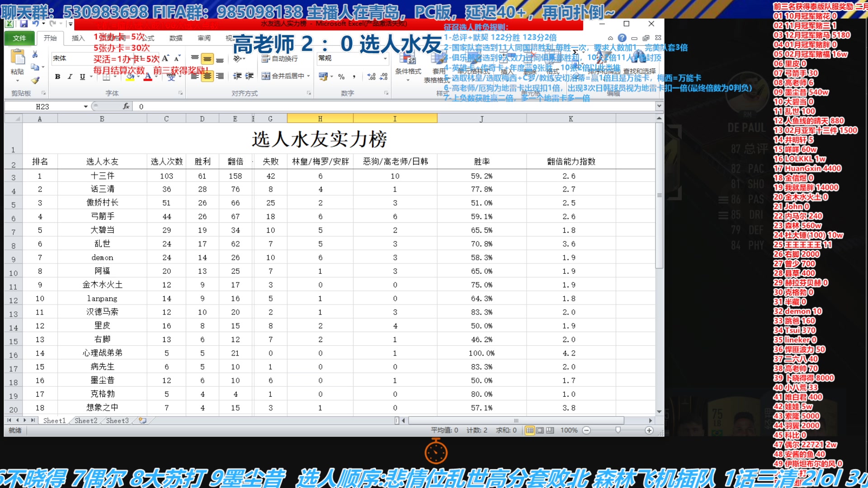Image resolution: width=868 pixels, height=488 pixels.
Task: Open Customize Quick Access Toolbar dropdown
Action: pos(71,24)
